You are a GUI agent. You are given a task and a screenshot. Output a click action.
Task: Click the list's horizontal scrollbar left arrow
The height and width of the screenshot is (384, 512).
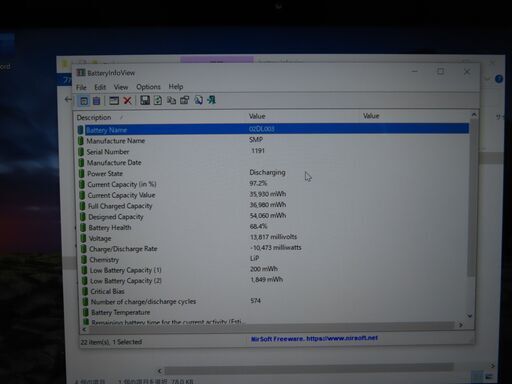click(84, 329)
